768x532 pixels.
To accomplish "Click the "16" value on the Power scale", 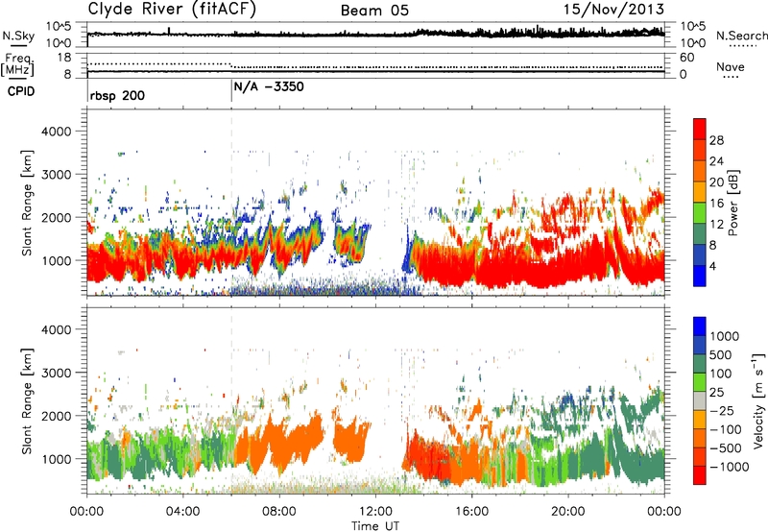I will coord(716,204).
